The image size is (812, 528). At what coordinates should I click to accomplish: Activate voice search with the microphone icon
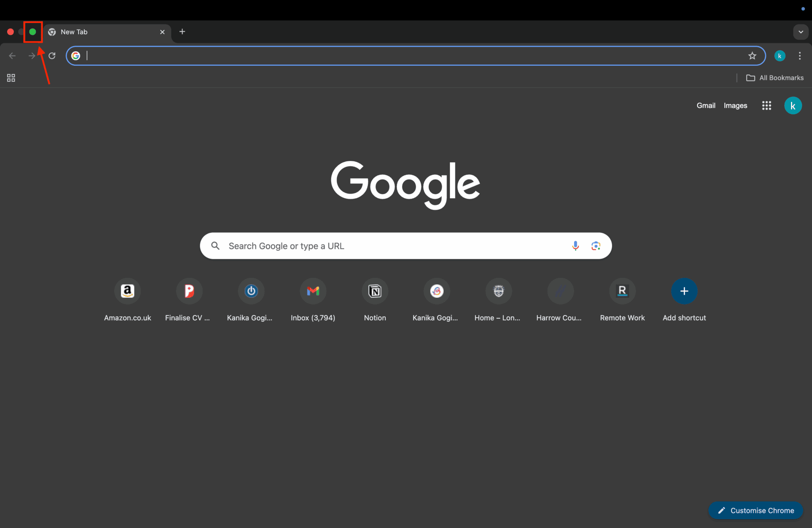pyautogui.click(x=575, y=246)
